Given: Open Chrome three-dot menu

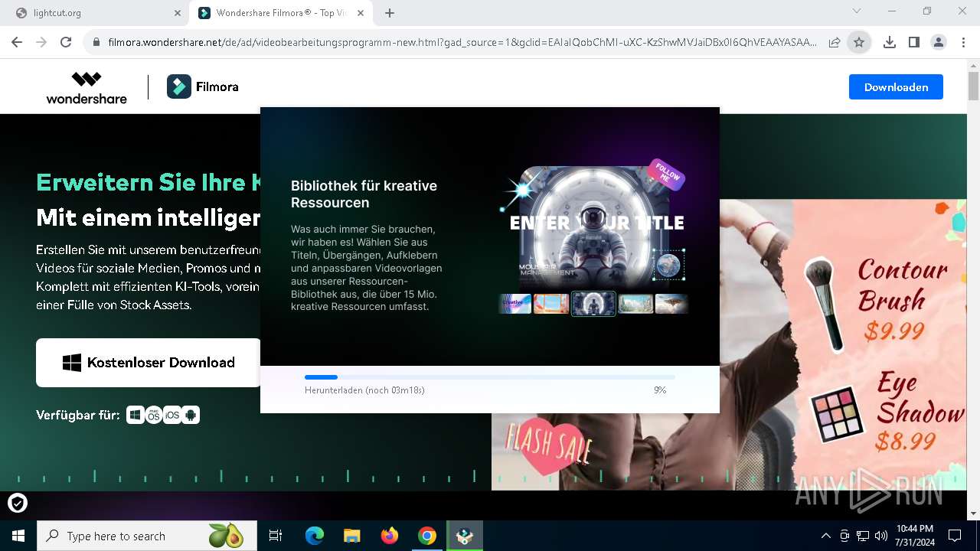Looking at the screenshot, I should (963, 43).
